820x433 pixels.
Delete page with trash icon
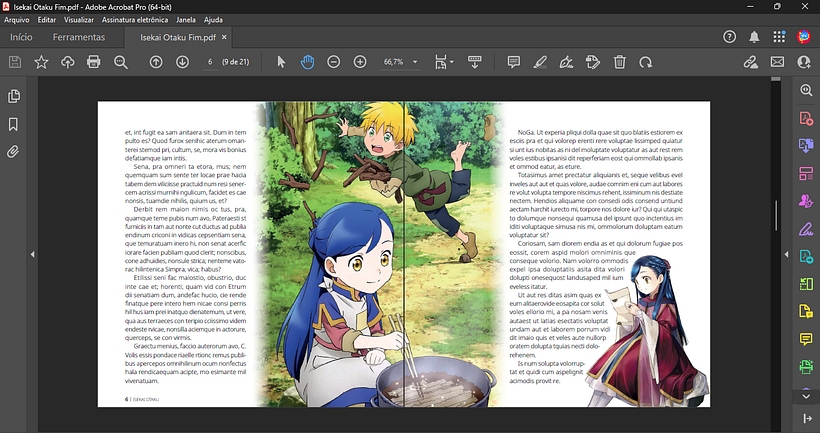[620, 62]
